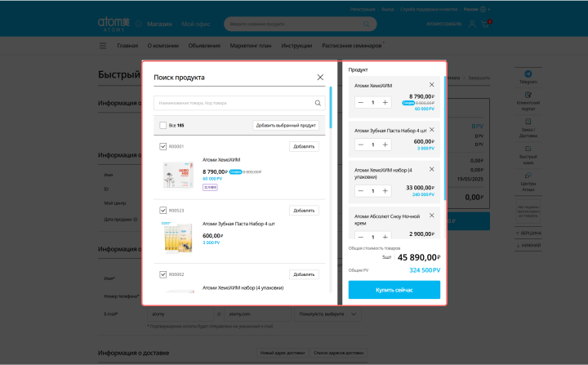Decrease quantity of Атоми ХемоХИМ
The width and height of the screenshot is (588, 365).
[x=361, y=102]
